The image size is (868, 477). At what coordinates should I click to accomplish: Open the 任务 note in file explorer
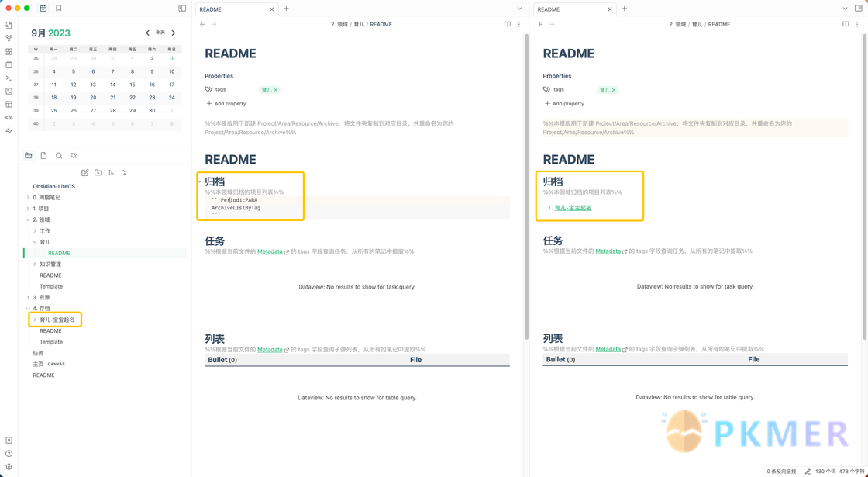(x=38, y=353)
